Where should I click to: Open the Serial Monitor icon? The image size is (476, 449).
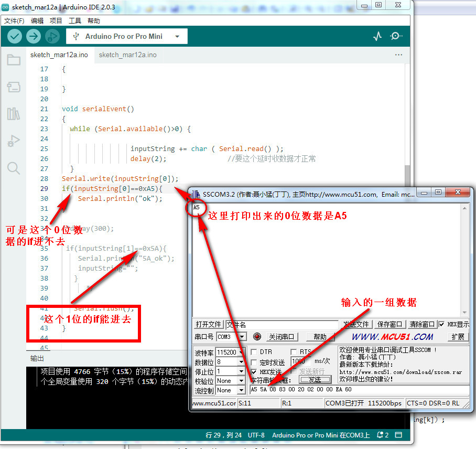pos(396,36)
